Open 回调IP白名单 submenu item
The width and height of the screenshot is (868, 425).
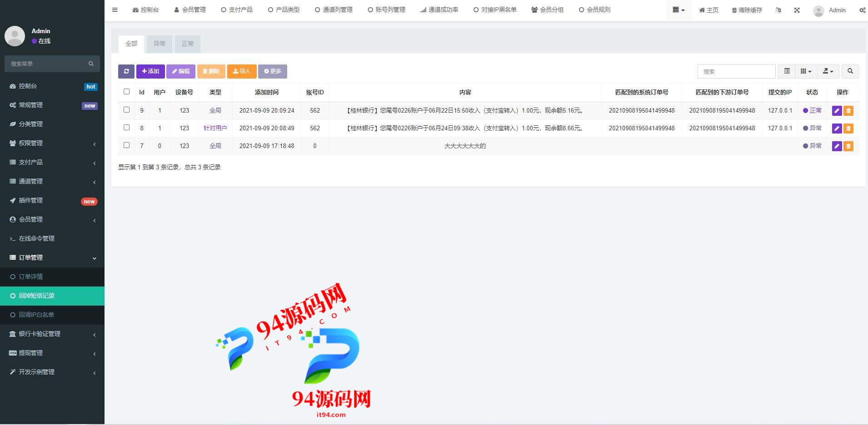tap(52, 315)
